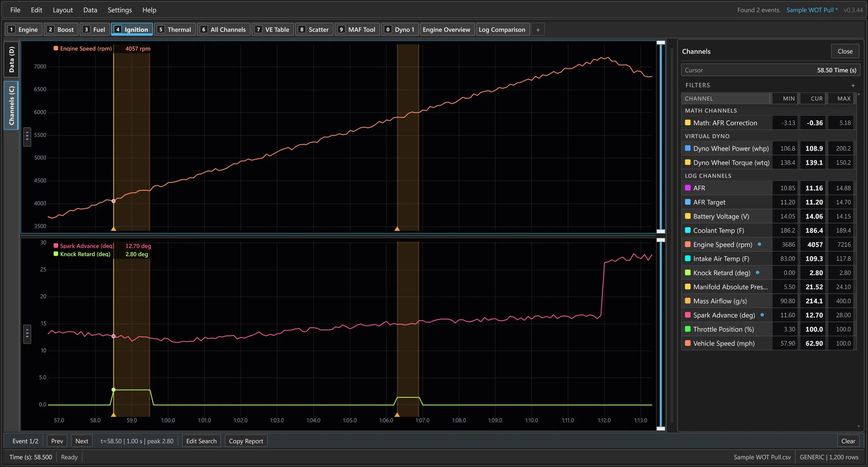
Task: Open the Data menu
Action: coord(90,10)
